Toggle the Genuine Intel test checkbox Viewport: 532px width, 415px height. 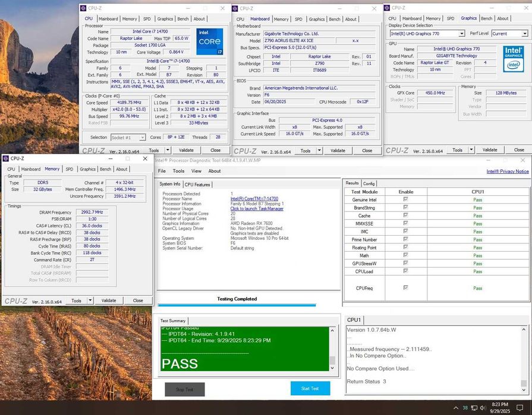(x=405, y=199)
